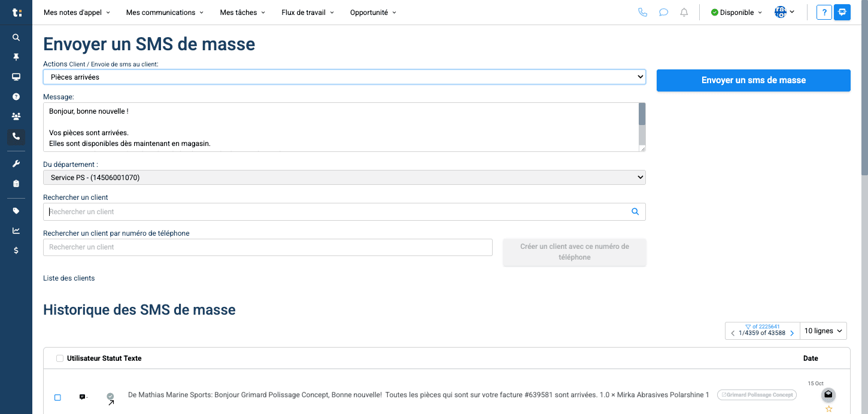Screen dimensions: 868x414
Task: Click the envelope icon on 15 Oct row
Action: 828,394
